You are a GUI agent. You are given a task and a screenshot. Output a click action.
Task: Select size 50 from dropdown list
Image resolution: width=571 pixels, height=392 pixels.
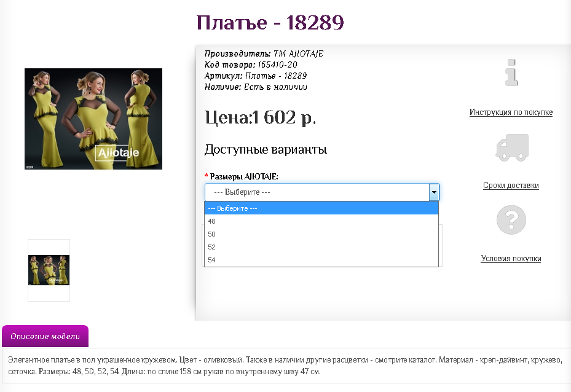[321, 234]
